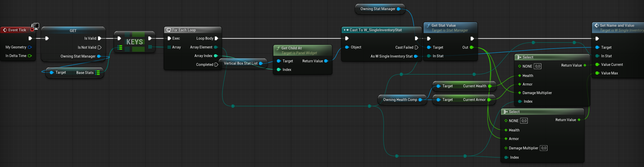Click the Get Child At function icon
644x167 pixels.
278,48
